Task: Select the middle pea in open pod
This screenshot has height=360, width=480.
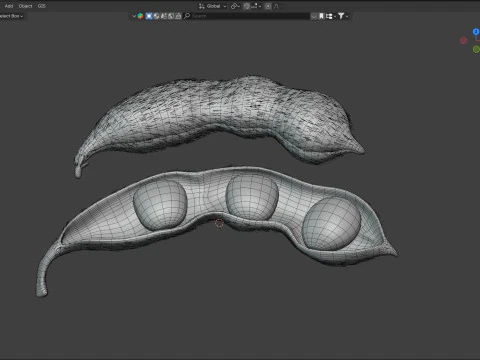Action: pos(252,197)
